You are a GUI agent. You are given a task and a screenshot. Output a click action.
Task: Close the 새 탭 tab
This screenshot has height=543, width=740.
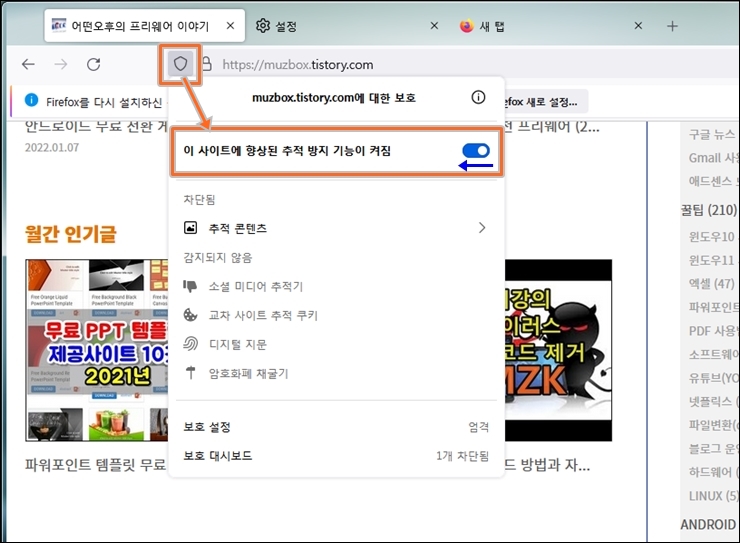click(638, 25)
